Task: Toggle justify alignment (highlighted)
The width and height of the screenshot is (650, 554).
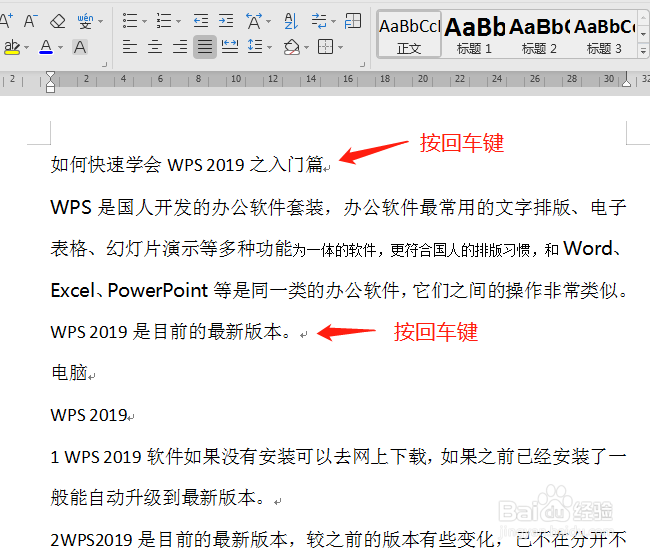Action: click(x=205, y=47)
